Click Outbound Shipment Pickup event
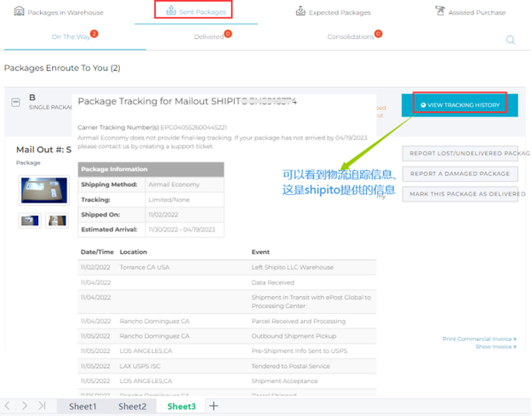532x416 pixels. point(293,336)
